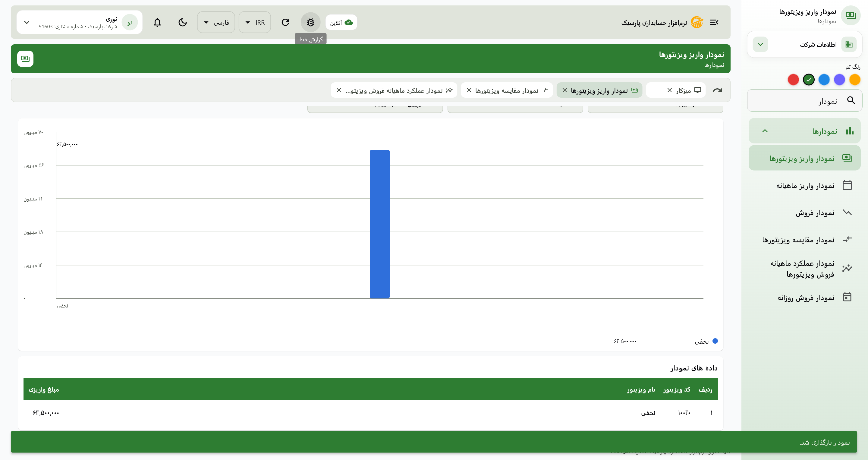Viewport: 868px width, 460px height.
Task: Click the کد ویزیتور column header
Action: (x=677, y=389)
